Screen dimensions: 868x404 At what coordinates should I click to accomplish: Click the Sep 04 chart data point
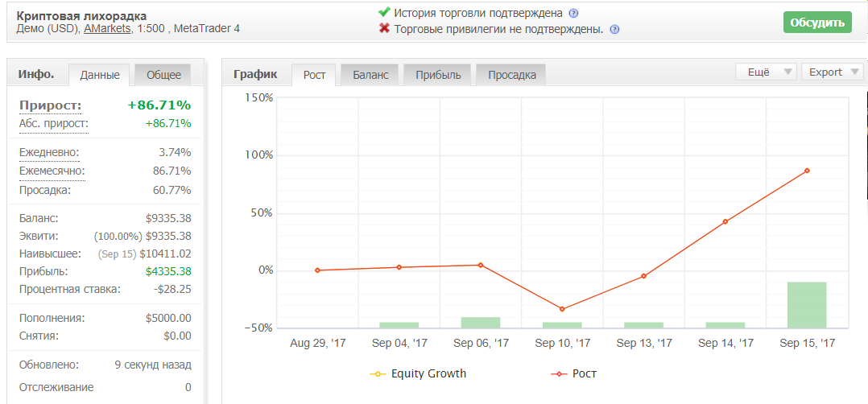pyautogui.click(x=399, y=267)
